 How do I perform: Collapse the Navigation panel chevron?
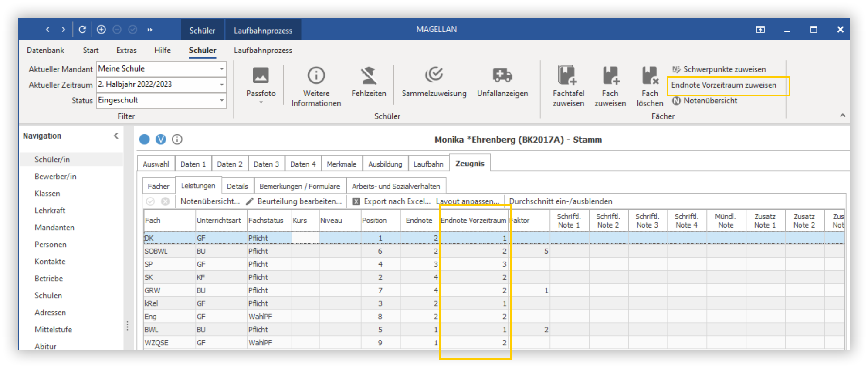point(116,136)
